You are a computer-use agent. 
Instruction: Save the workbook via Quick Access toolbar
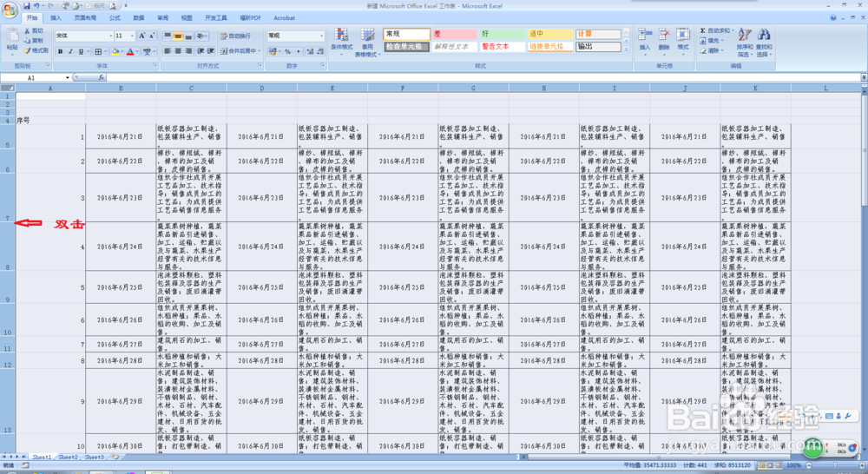pos(27,6)
